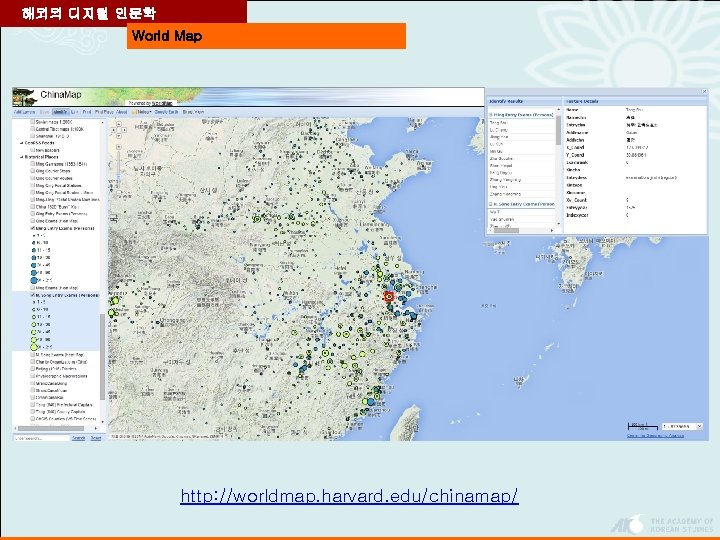Open the Find Place tool
Screen dimensions: 720x540
click(x=104, y=112)
